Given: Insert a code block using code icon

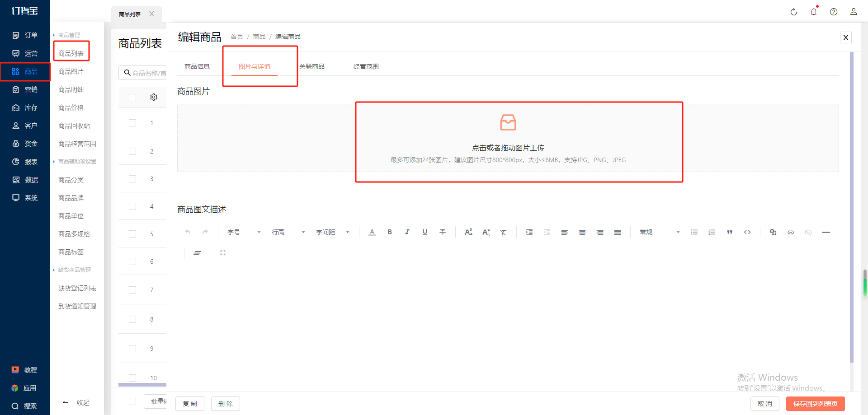Looking at the screenshot, I should pos(747,232).
